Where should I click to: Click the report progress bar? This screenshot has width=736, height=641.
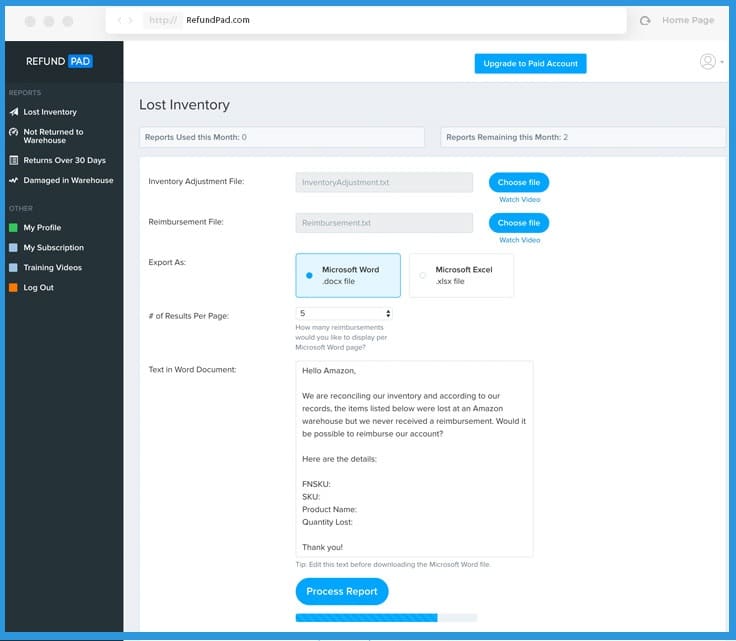(x=386, y=618)
